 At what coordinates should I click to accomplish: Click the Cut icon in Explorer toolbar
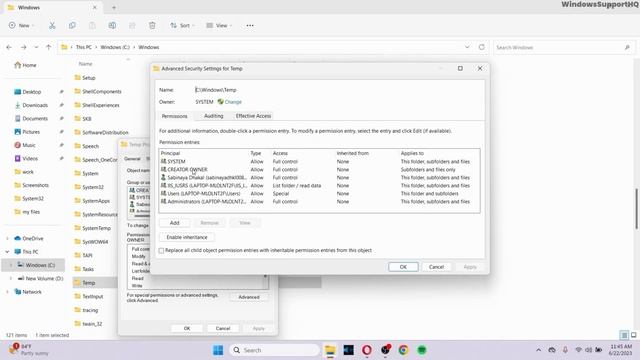[x=52, y=25]
